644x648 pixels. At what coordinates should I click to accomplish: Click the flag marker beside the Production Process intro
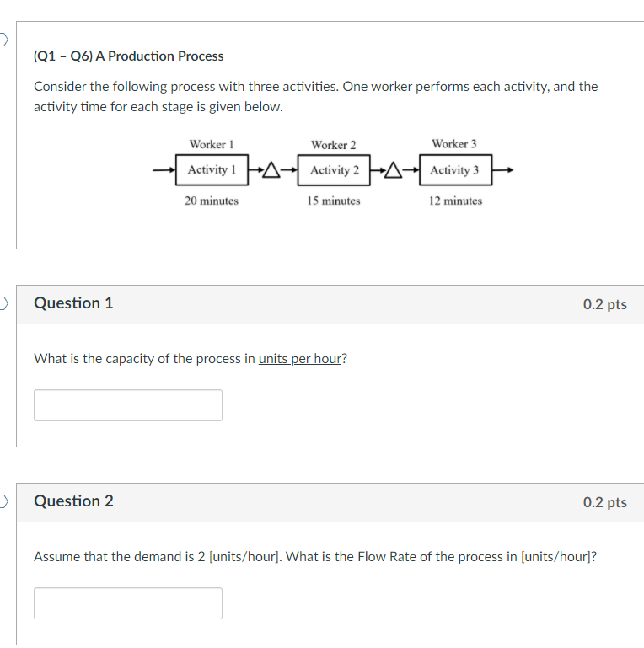click(x=4, y=39)
